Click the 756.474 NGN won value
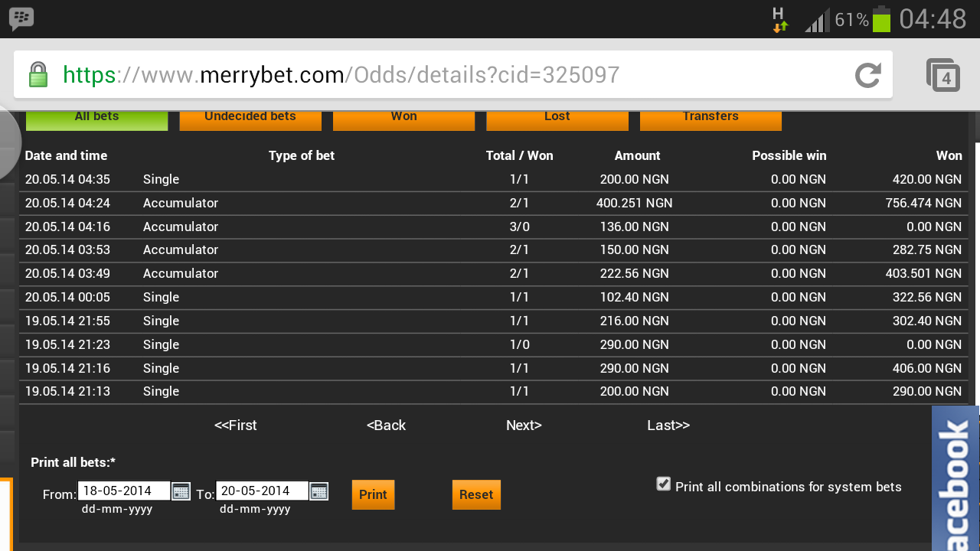 pyautogui.click(x=922, y=204)
